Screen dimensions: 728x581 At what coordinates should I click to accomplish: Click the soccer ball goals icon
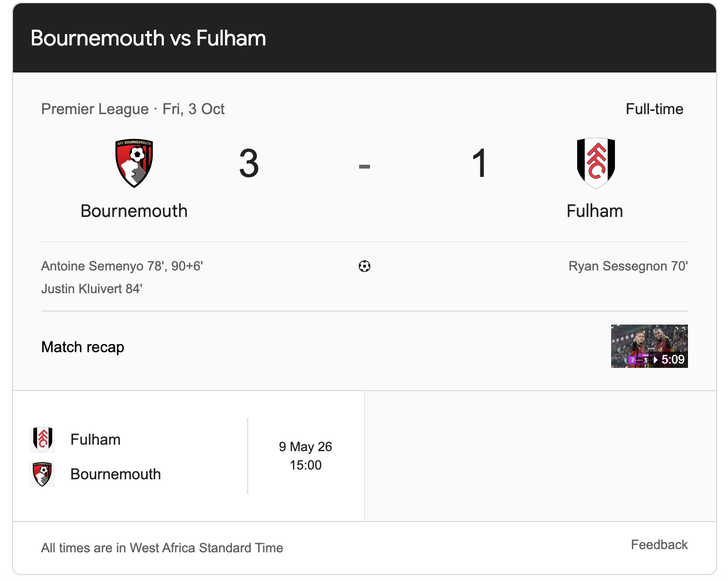pyautogui.click(x=365, y=266)
